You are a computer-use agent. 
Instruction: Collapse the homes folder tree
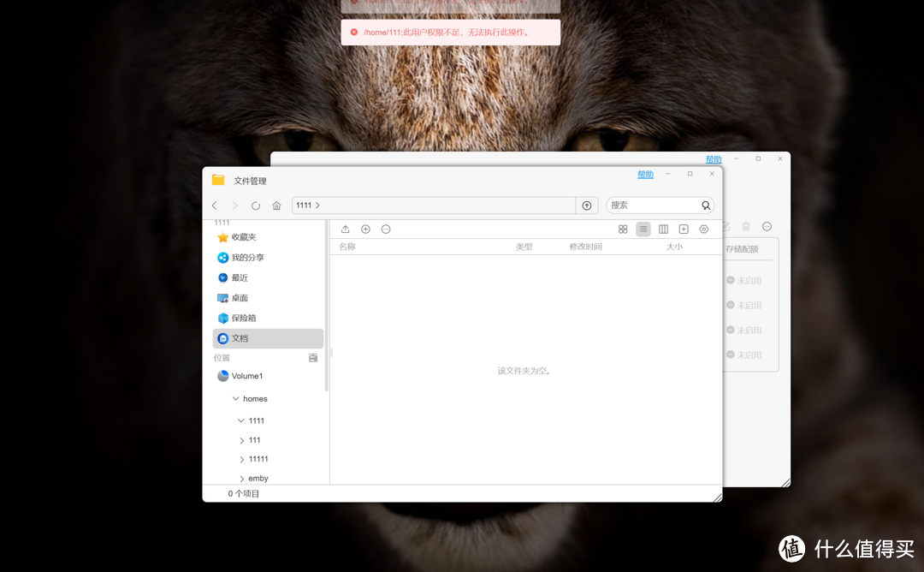click(236, 399)
